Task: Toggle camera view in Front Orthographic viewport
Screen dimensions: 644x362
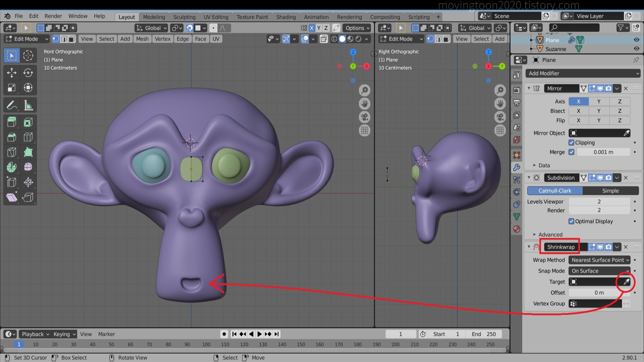Action: pyautogui.click(x=365, y=117)
